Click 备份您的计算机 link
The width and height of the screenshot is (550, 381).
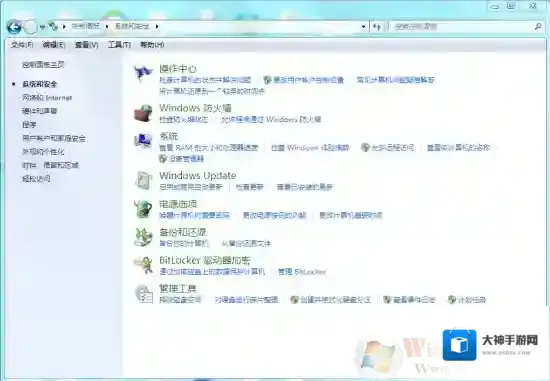pos(184,243)
